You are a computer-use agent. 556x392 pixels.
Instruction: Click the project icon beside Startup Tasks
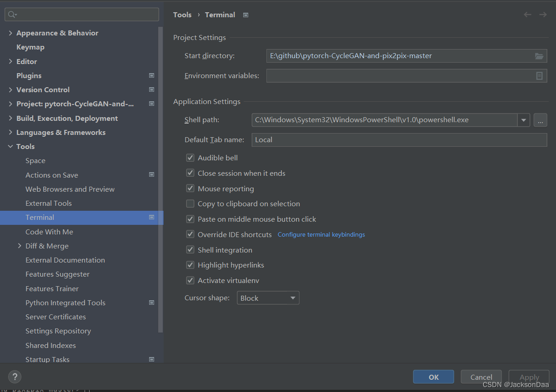[x=151, y=359]
